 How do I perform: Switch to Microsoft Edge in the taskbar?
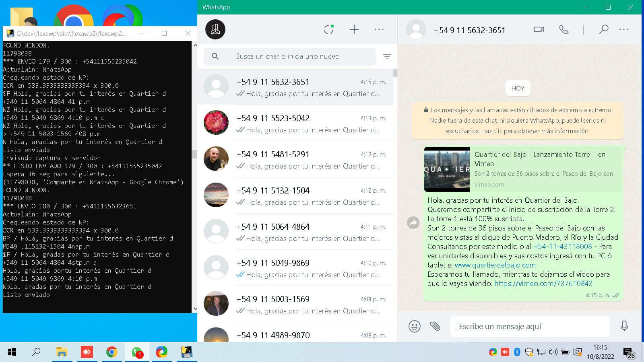[162, 352]
